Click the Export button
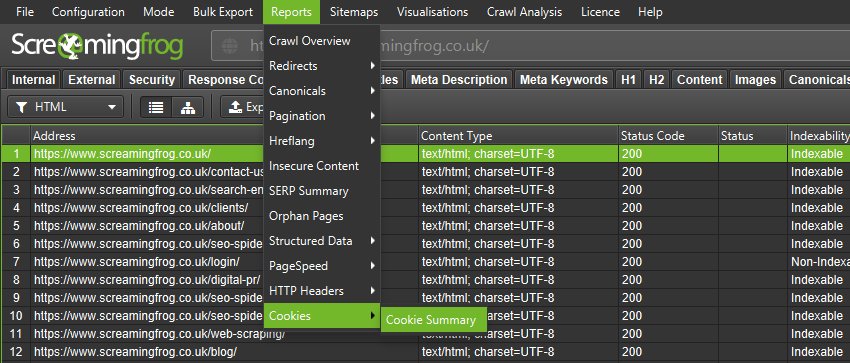This screenshot has height=363, width=850. (242, 107)
